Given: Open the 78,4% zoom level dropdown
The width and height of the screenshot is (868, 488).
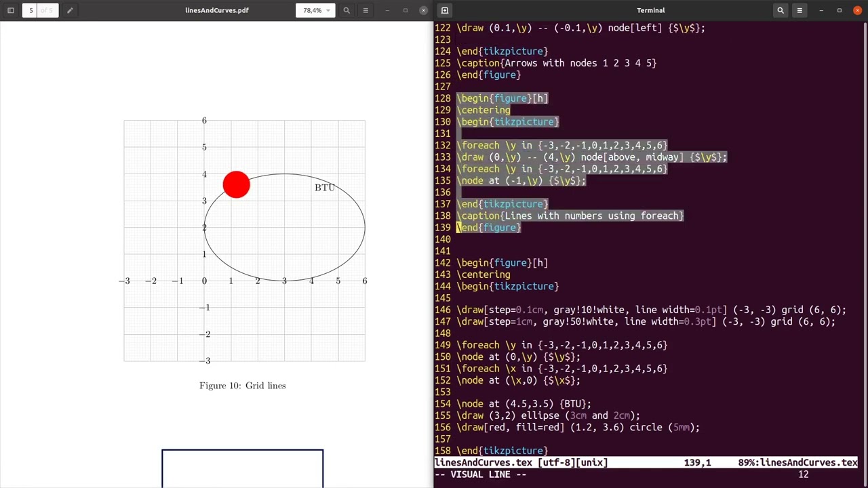Looking at the screenshot, I should coord(315,10).
